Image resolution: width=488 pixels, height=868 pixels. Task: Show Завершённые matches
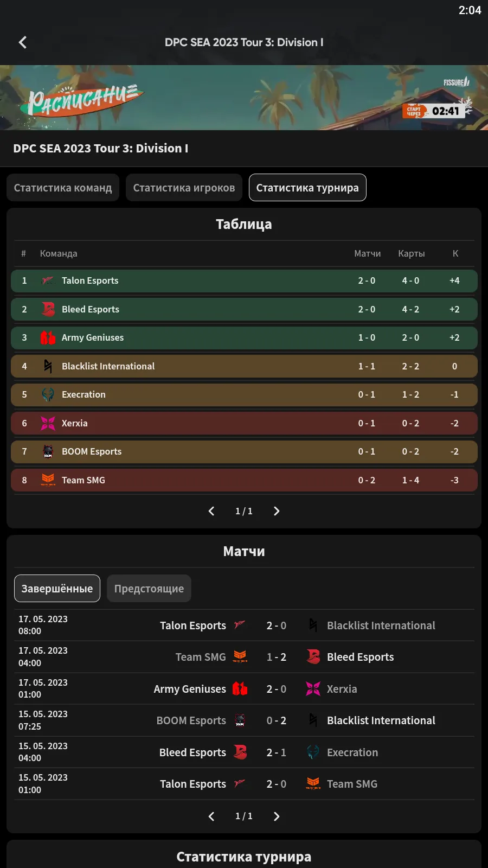point(57,589)
